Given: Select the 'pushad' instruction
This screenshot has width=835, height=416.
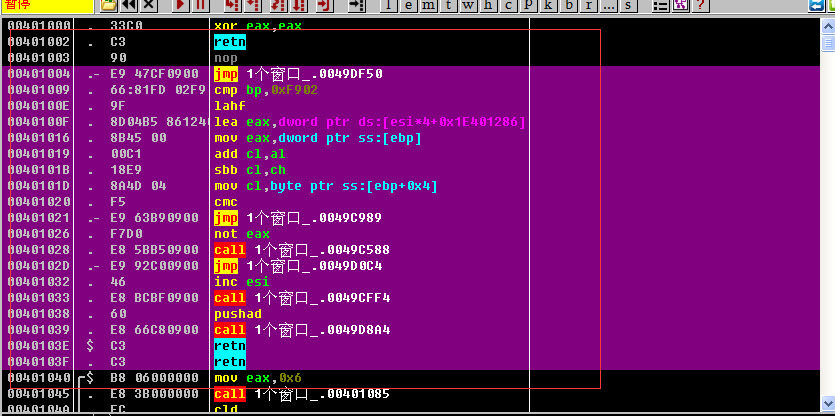Looking at the screenshot, I should pyautogui.click(x=238, y=314).
